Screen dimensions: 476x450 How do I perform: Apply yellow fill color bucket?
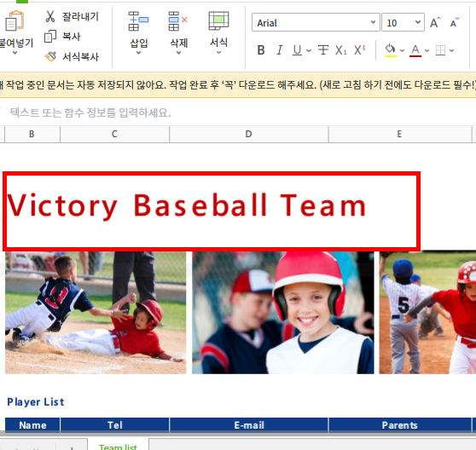(x=391, y=50)
